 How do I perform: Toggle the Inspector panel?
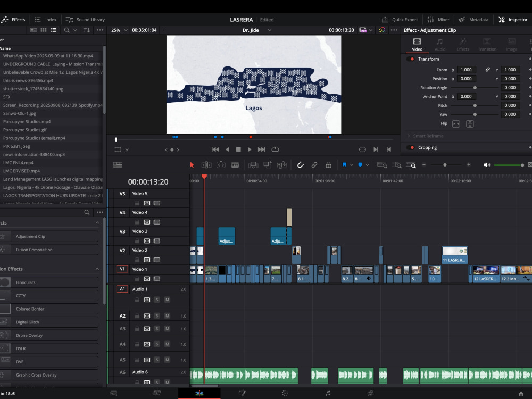tap(513, 20)
